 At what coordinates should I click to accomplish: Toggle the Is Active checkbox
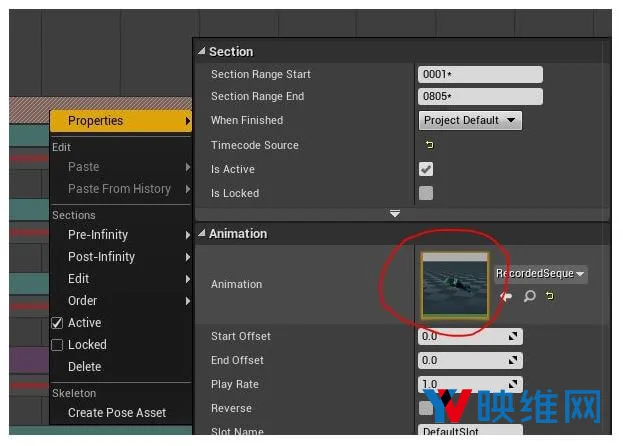pyautogui.click(x=426, y=169)
